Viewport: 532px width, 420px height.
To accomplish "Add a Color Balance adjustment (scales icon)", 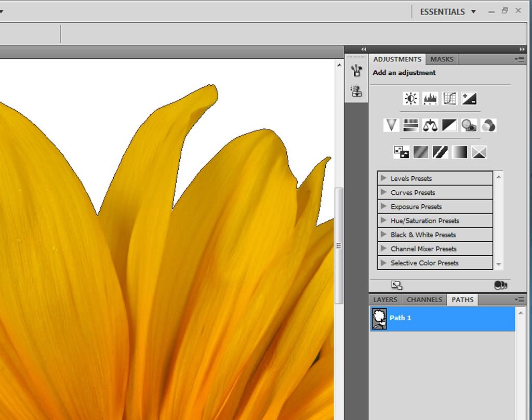I will (x=430, y=125).
